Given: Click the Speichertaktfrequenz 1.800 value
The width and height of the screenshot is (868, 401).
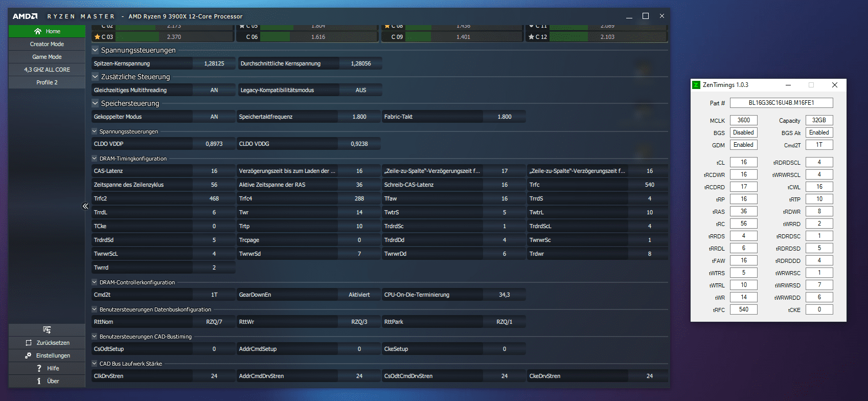Looking at the screenshot, I should pyautogui.click(x=359, y=117).
